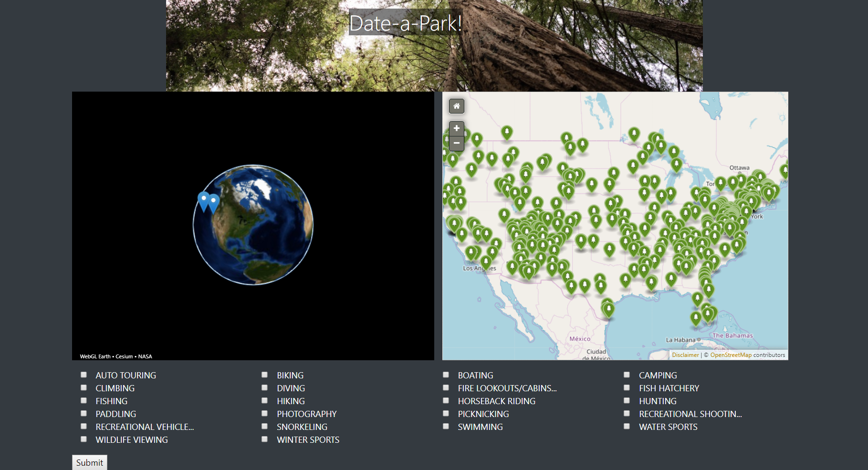Screen dimensions: 868x470
Task: Open the map Disclaimer link
Action: coord(685,355)
